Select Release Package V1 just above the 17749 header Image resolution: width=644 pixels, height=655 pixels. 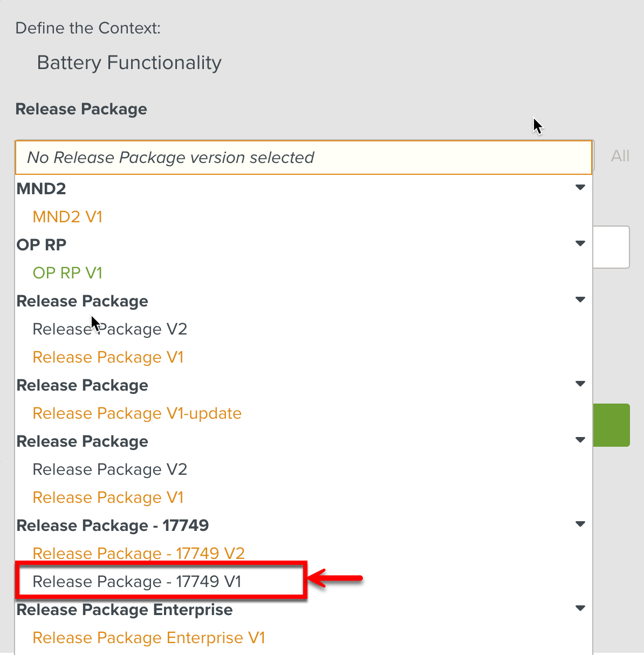point(108,497)
